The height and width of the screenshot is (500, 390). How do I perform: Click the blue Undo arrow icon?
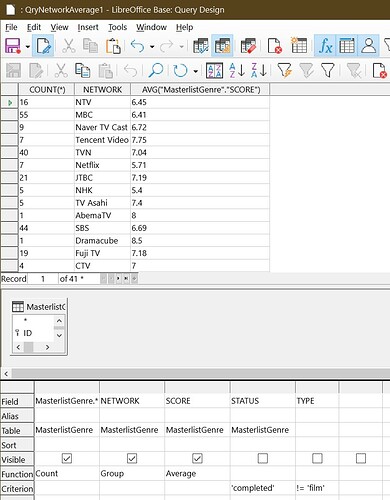coord(137,46)
